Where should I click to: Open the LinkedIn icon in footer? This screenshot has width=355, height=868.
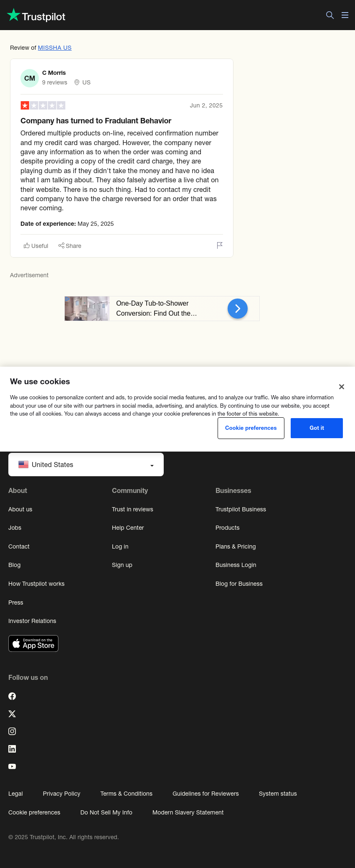pyautogui.click(x=12, y=749)
